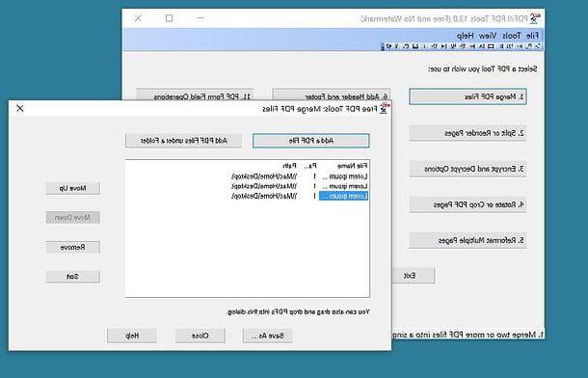Move the selected file up with Move Up
The image size is (588, 378).
pos(72,188)
